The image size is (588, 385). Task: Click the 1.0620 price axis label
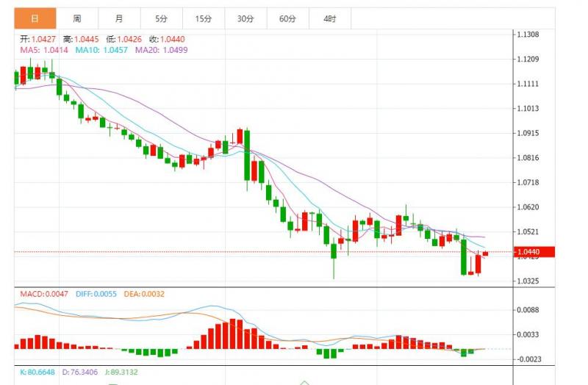pyautogui.click(x=528, y=207)
